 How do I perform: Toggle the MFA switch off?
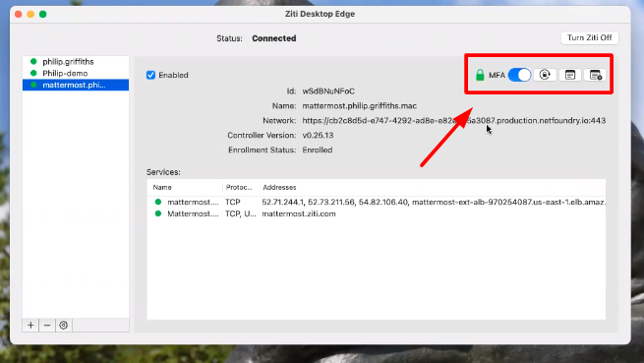coord(519,75)
